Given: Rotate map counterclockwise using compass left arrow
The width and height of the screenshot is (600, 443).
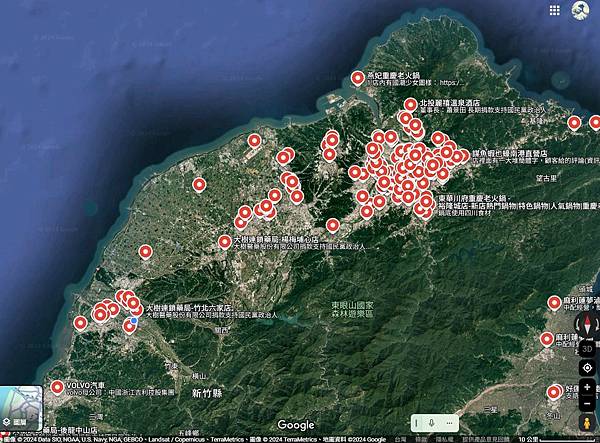Looking at the screenshot, I should [x=578, y=325].
